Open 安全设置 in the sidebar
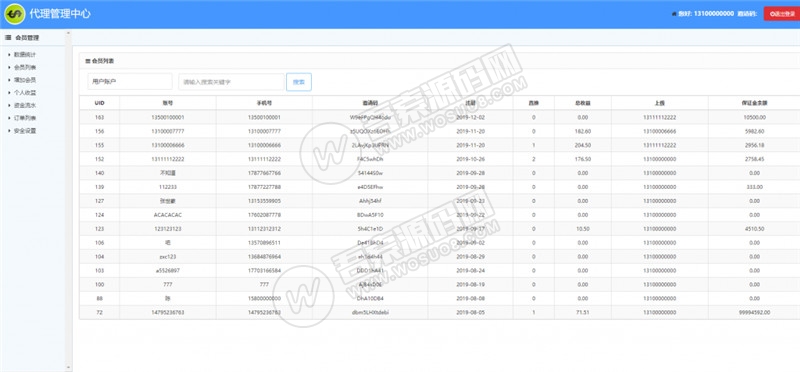Viewport: 800px width, 372px height. (24, 131)
